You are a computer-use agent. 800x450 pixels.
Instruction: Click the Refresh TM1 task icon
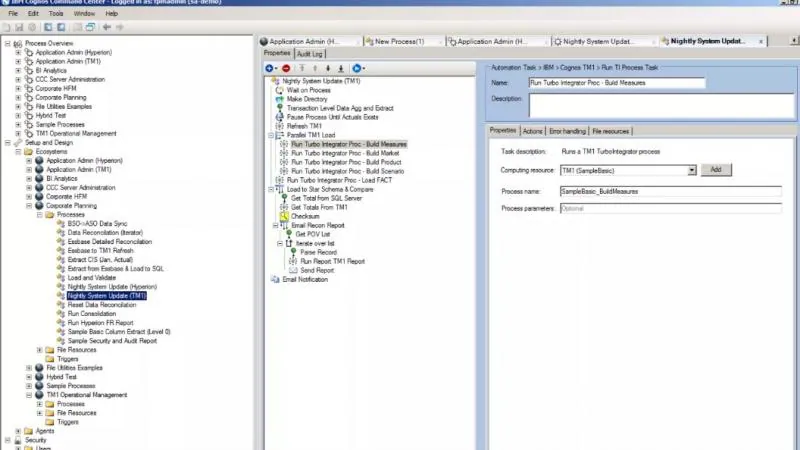tap(279, 126)
